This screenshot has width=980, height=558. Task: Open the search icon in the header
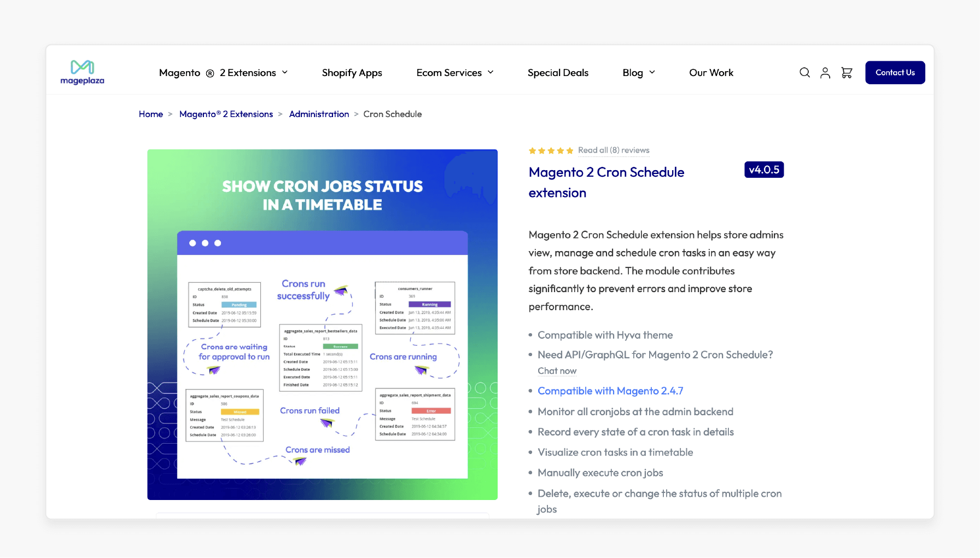click(x=804, y=72)
